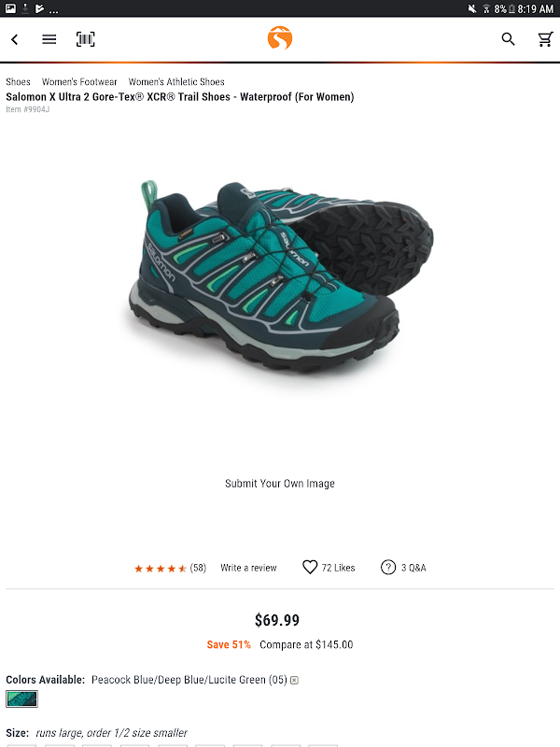
Task: Like the product with heart icon
Action: coord(310,567)
